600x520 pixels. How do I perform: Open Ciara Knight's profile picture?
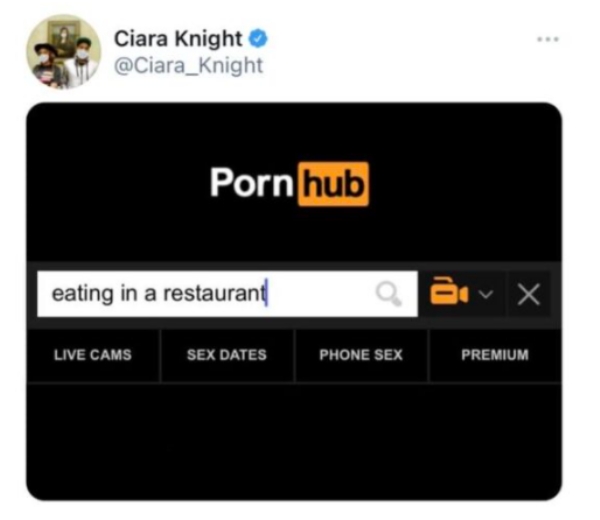tap(64, 52)
